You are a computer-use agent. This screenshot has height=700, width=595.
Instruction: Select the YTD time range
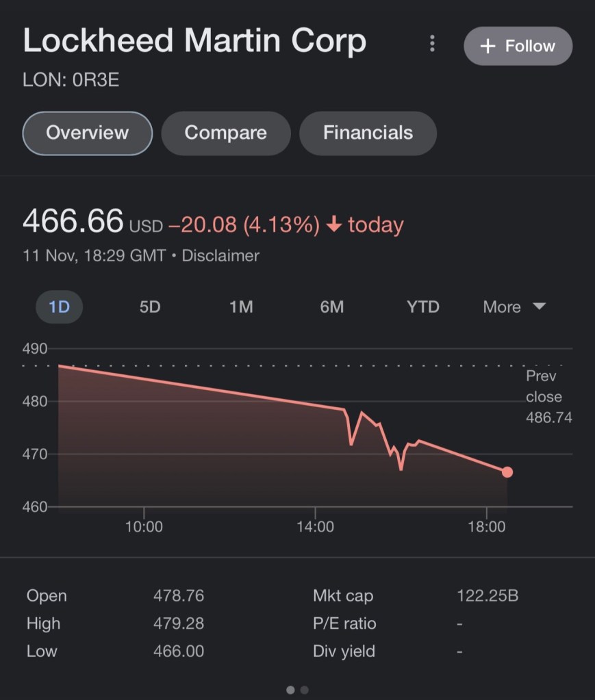[423, 307]
